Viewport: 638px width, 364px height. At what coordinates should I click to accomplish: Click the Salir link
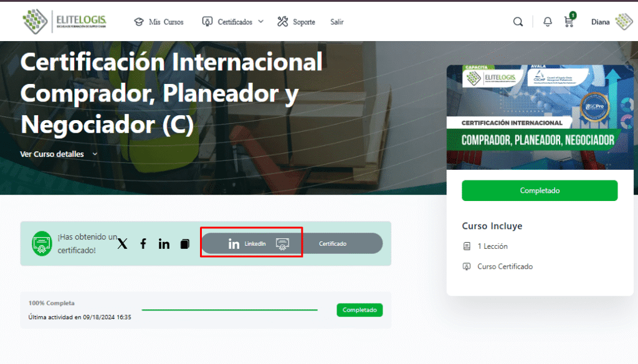[337, 22]
